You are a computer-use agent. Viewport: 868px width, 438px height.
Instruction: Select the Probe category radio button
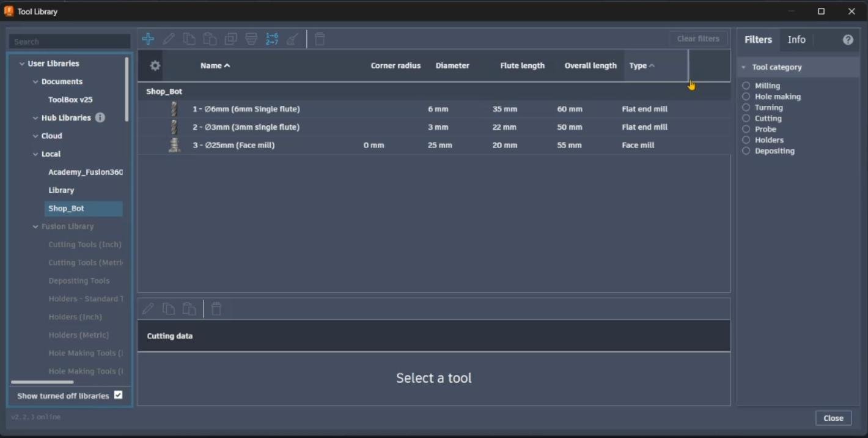coord(746,129)
